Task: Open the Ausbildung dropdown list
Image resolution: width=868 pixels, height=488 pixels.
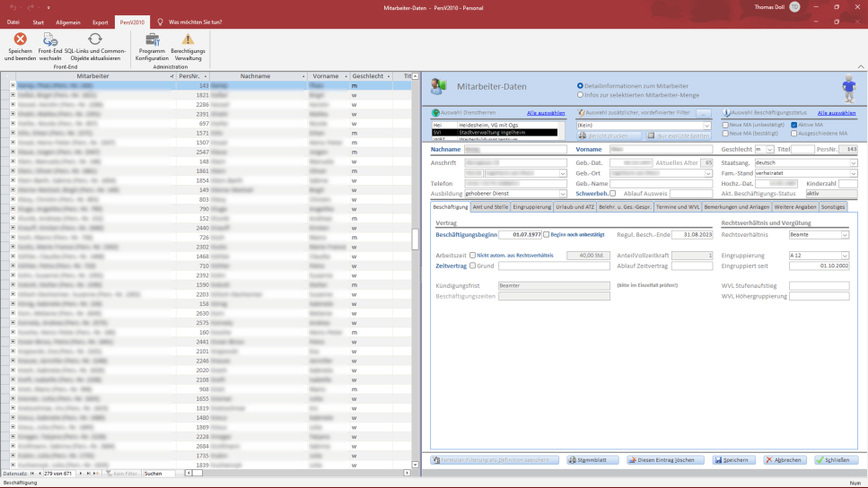Action: click(x=562, y=193)
